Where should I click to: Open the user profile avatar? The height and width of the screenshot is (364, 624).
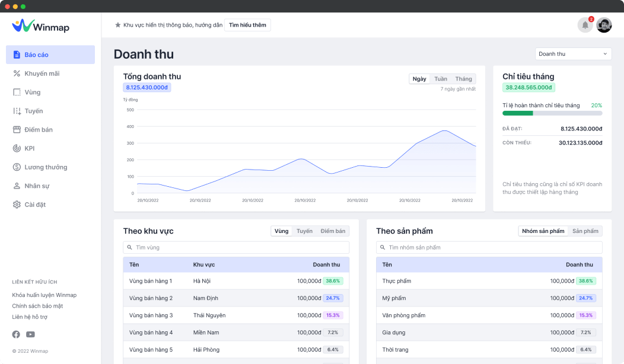(x=604, y=25)
